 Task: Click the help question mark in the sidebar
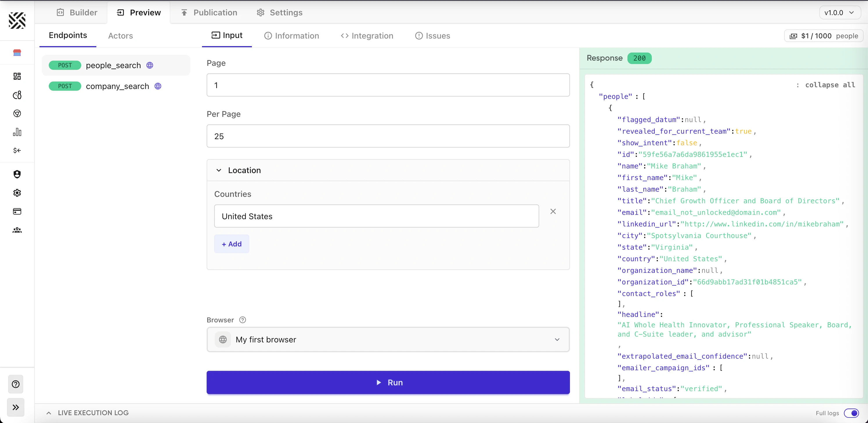tap(15, 384)
